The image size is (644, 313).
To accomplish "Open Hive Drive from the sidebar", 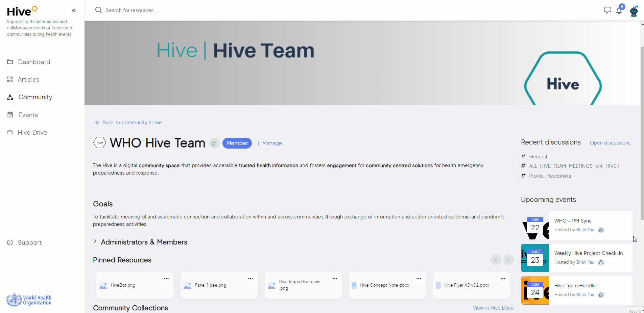I will (x=32, y=132).
